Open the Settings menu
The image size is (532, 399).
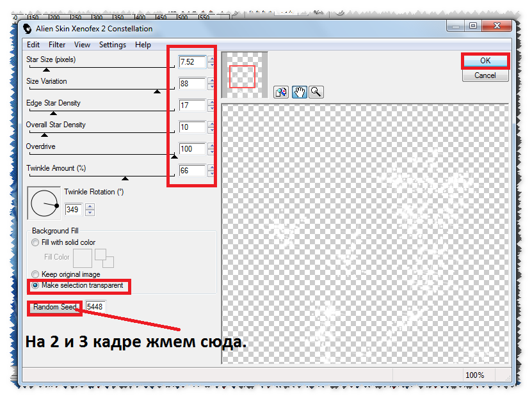click(113, 45)
